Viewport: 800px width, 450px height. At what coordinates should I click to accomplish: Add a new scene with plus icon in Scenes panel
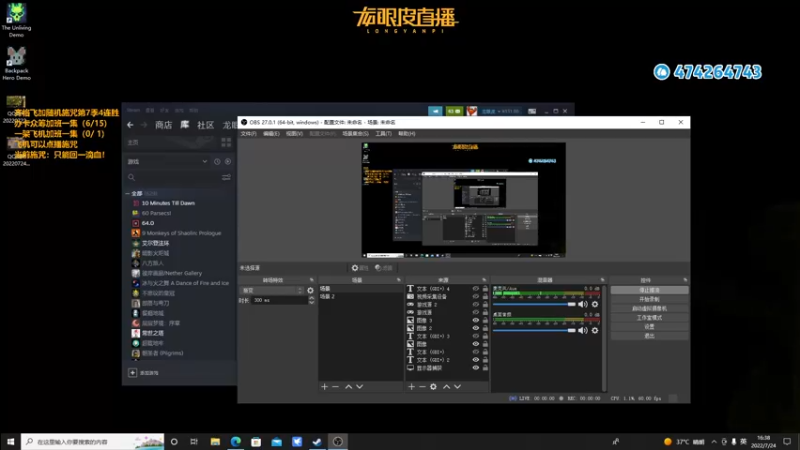pos(324,387)
